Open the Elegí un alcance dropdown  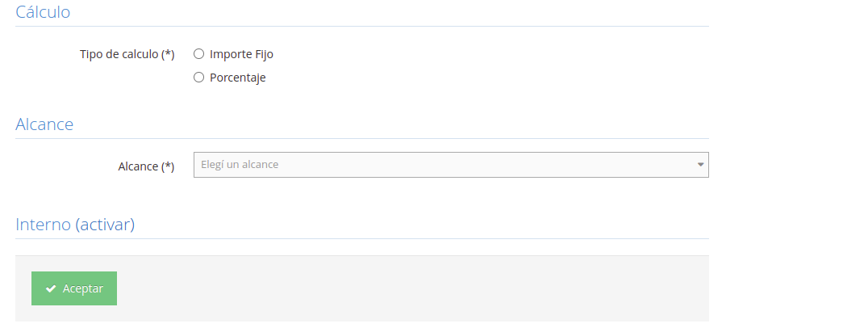(x=451, y=165)
